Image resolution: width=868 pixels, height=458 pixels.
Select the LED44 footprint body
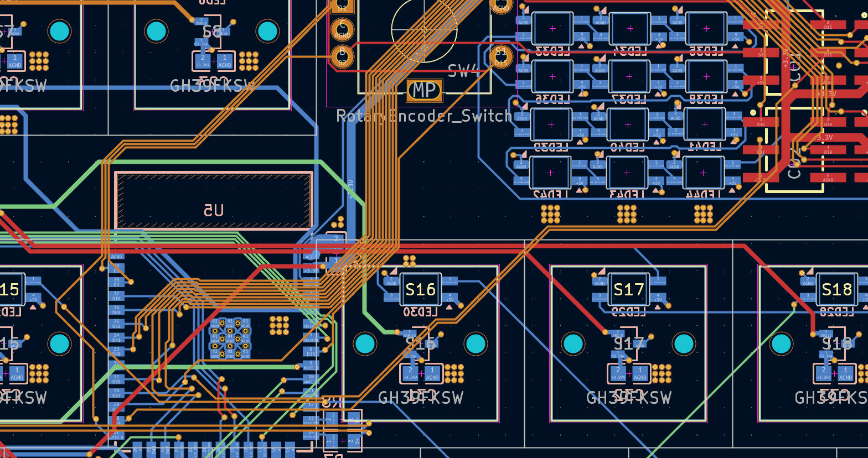(x=704, y=173)
